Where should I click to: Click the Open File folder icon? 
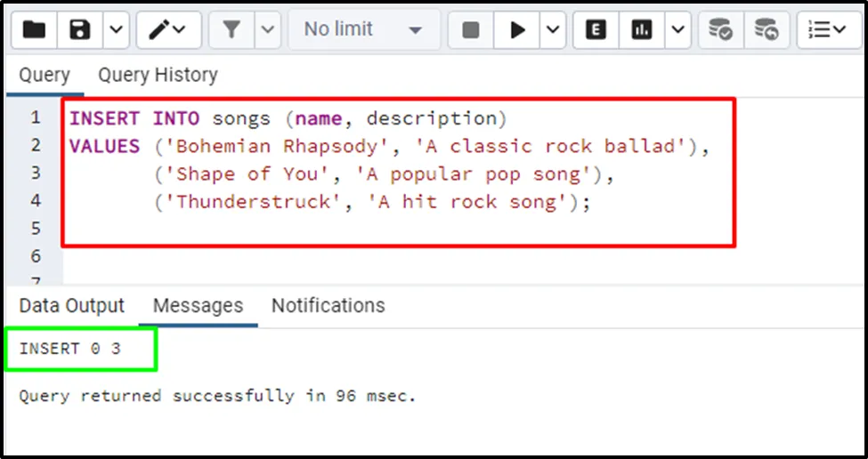(x=35, y=30)
